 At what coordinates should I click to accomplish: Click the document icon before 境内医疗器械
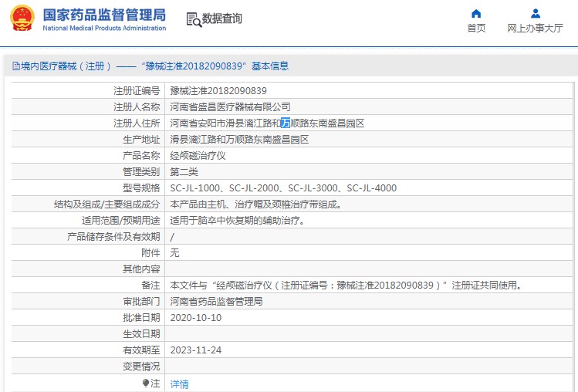15,67
